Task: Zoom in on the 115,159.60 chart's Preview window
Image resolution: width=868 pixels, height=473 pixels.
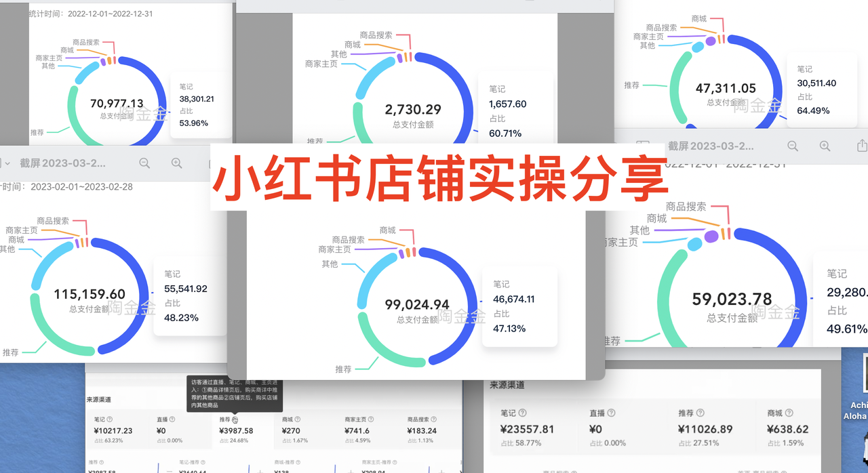Action: [177, 163]
